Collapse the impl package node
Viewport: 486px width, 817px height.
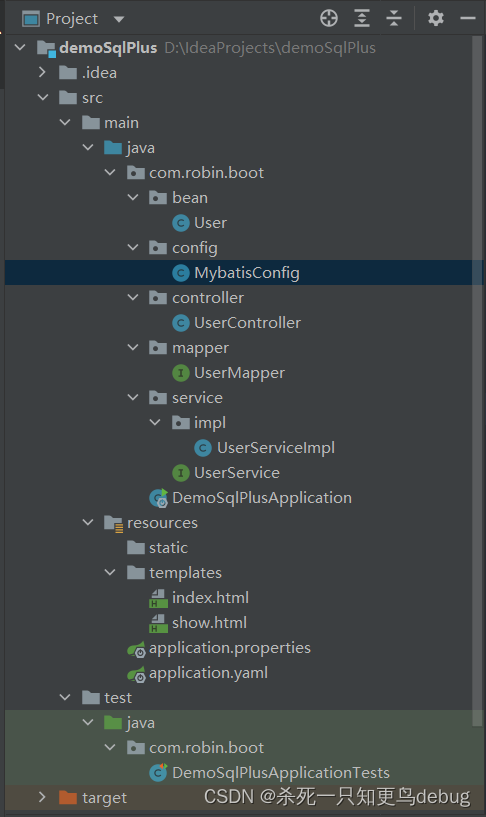tap(155, 422)
